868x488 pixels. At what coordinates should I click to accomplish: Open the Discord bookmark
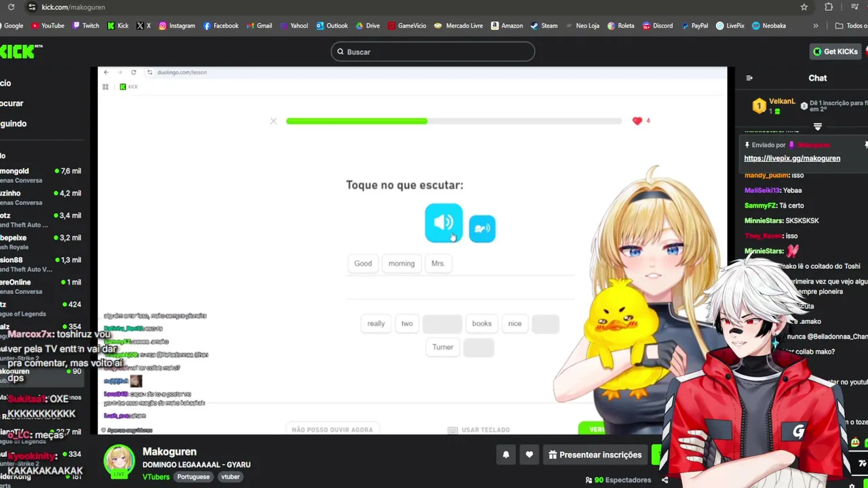click(658, 26)
